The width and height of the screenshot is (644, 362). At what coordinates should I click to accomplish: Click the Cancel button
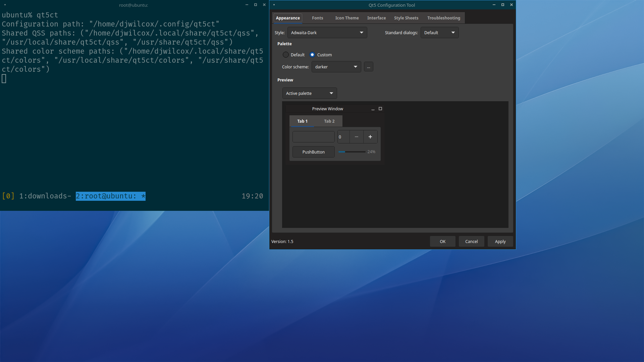[x=471, y=241]
